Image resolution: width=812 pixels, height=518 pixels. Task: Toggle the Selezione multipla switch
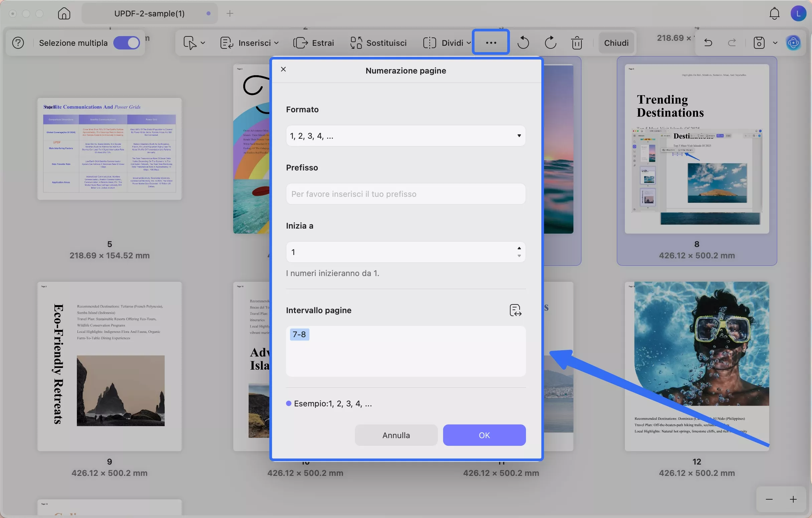[126, 43]
